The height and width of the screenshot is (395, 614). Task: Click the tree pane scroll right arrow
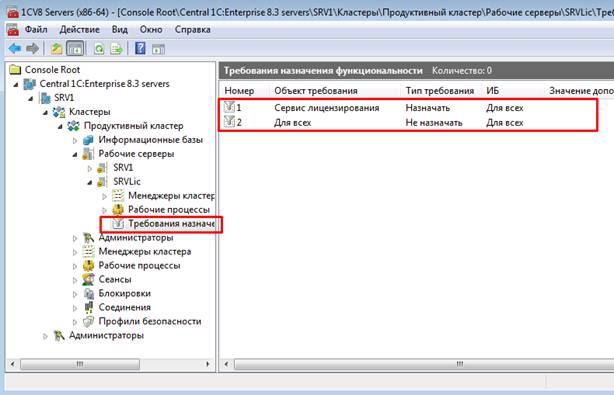(208, 364)
